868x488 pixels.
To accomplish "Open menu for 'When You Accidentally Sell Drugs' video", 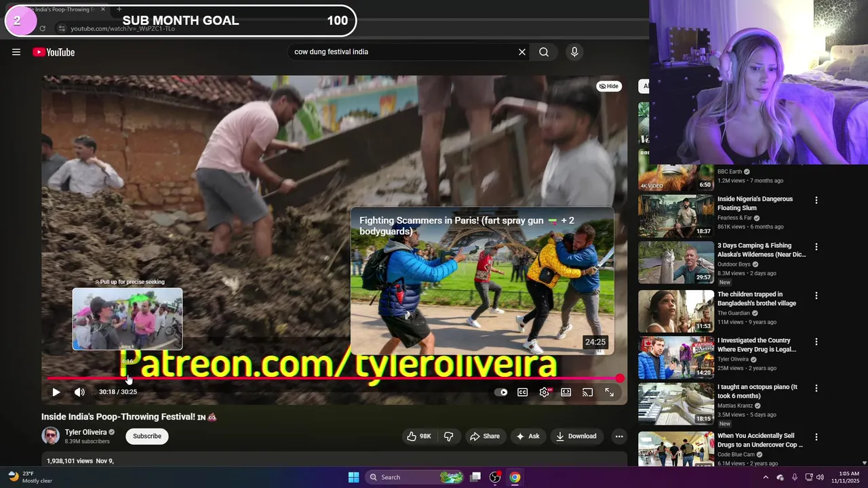I will point(816,436).
